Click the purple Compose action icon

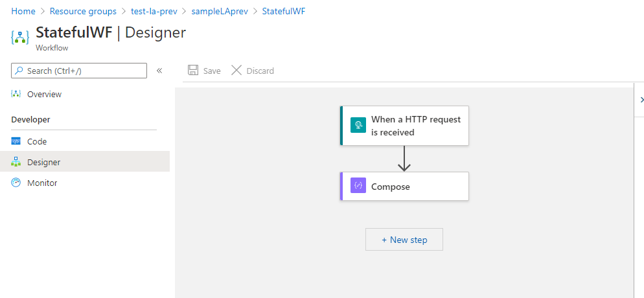[x=358, y=186]
